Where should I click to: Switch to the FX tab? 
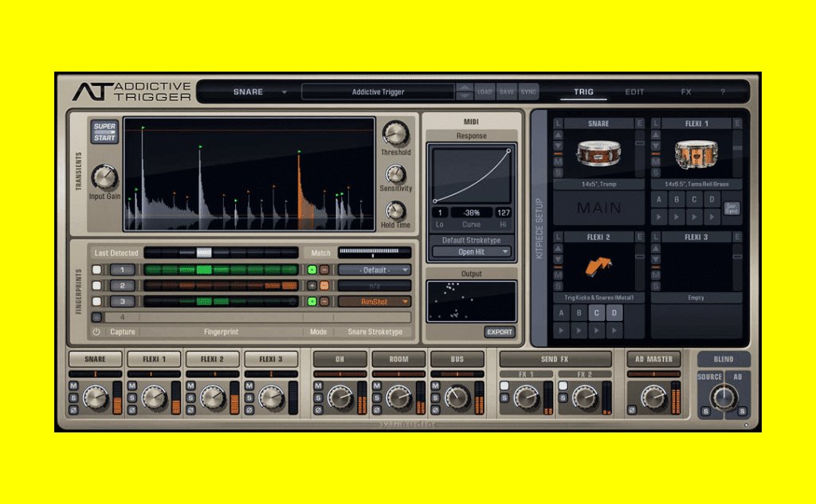(x=686, y=92)
